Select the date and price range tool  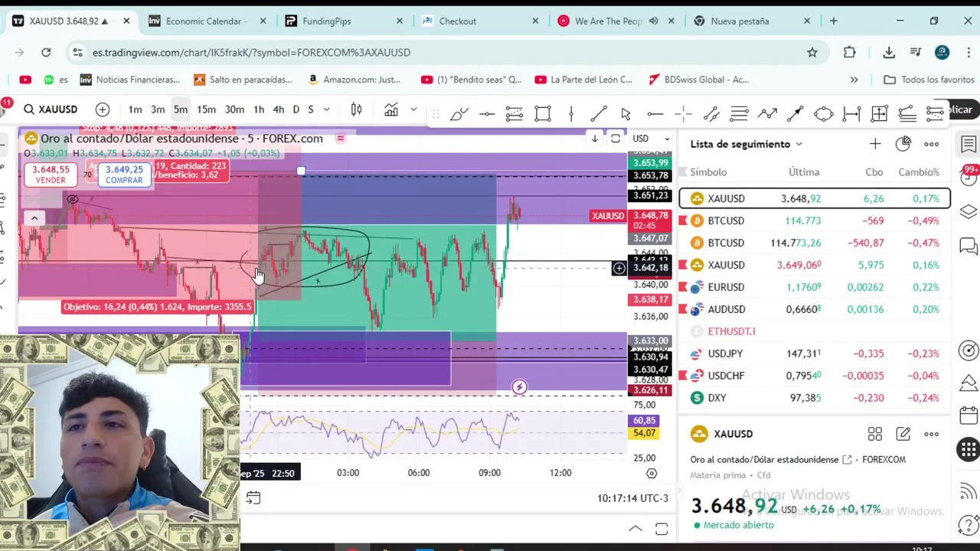[879, 114]
